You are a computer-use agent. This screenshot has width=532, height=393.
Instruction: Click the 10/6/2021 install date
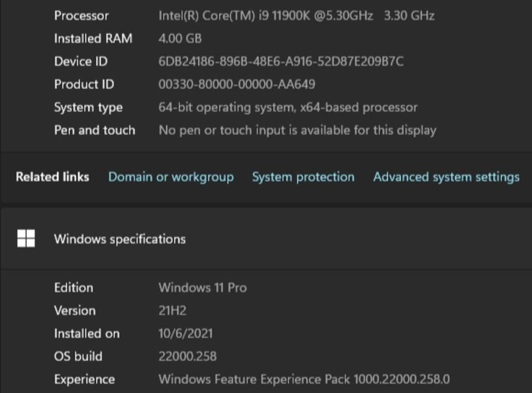point(185,333)
